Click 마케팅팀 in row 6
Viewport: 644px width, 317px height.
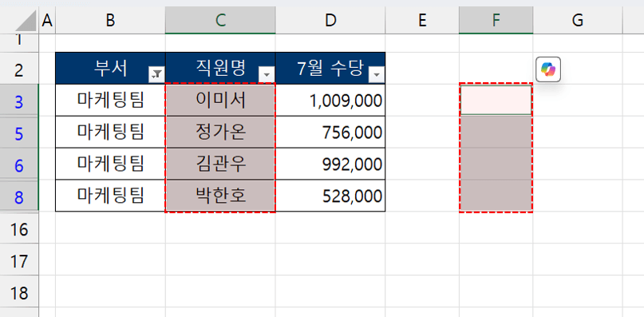click(x=110, y=164)
